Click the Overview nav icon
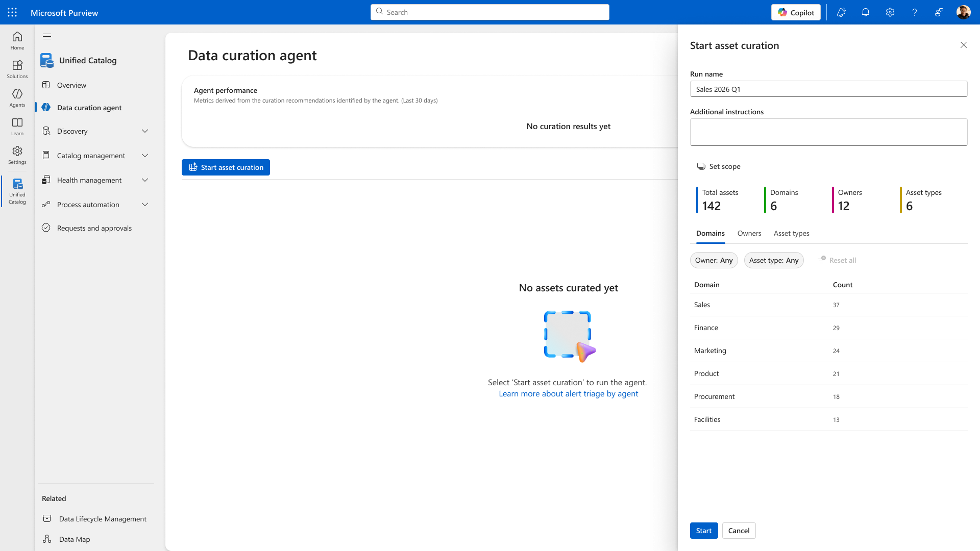This screenshot has height=551, width=980. coord(46,85)
